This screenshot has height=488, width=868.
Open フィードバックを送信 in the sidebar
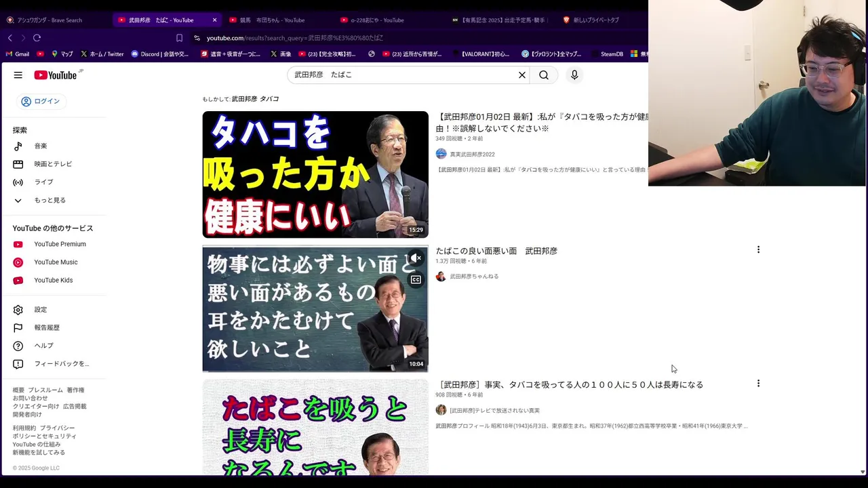pos(54,364)
